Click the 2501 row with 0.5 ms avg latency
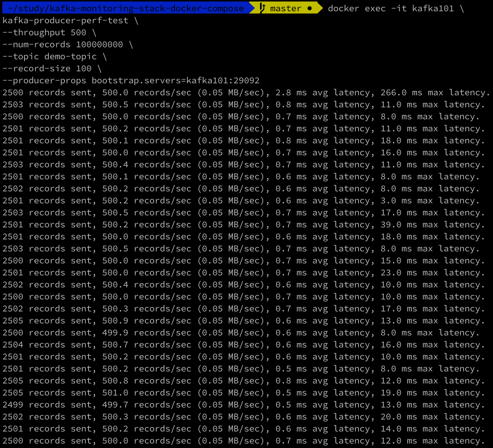 click(x=241, y=368)
